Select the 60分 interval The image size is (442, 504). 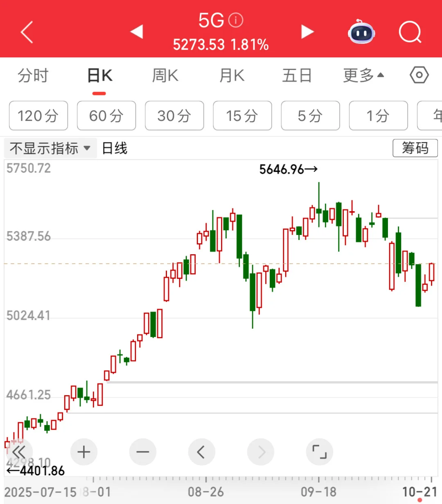pos(106,116)
